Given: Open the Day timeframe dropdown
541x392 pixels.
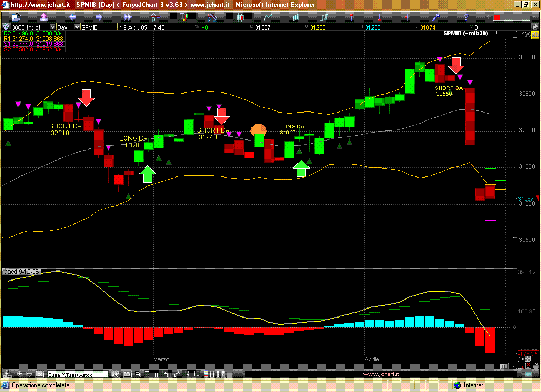Looking at the screenshot, I should tap(77, 27).
